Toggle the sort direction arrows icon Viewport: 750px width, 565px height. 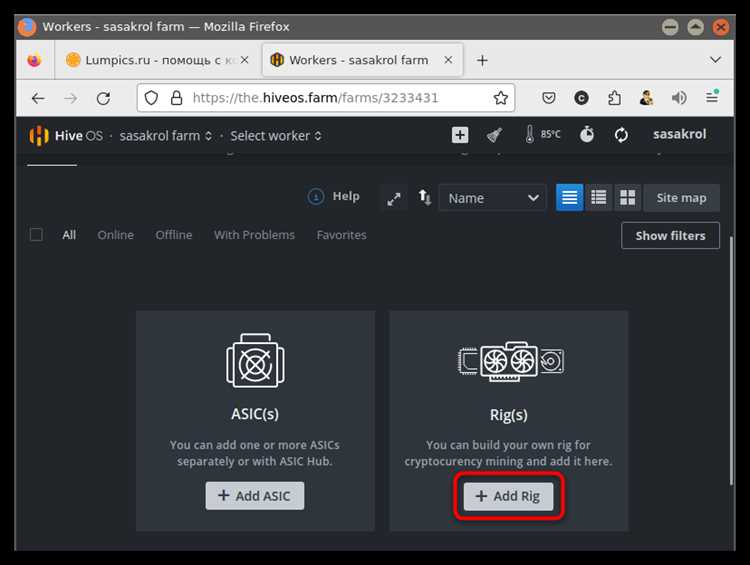(x=425, y=197)
